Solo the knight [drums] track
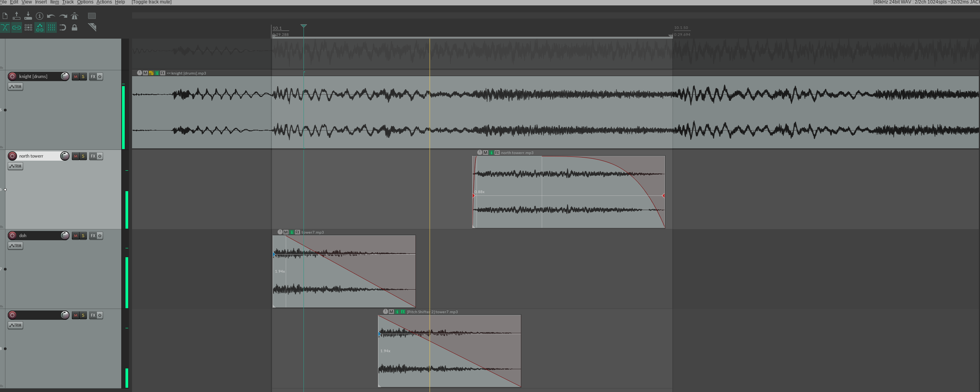The width and height of the screenshot is (980, 392). click(x=83, y=76)
